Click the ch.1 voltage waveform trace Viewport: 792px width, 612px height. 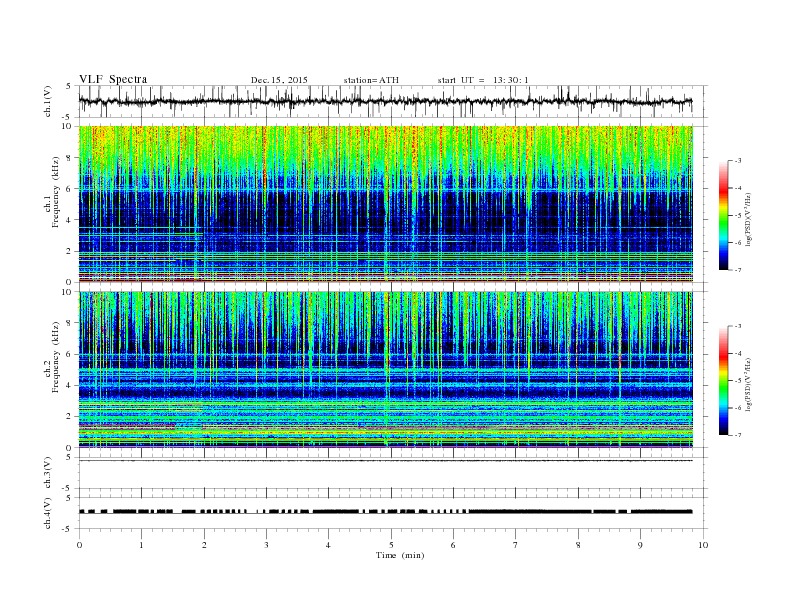[x=385, y=101]
